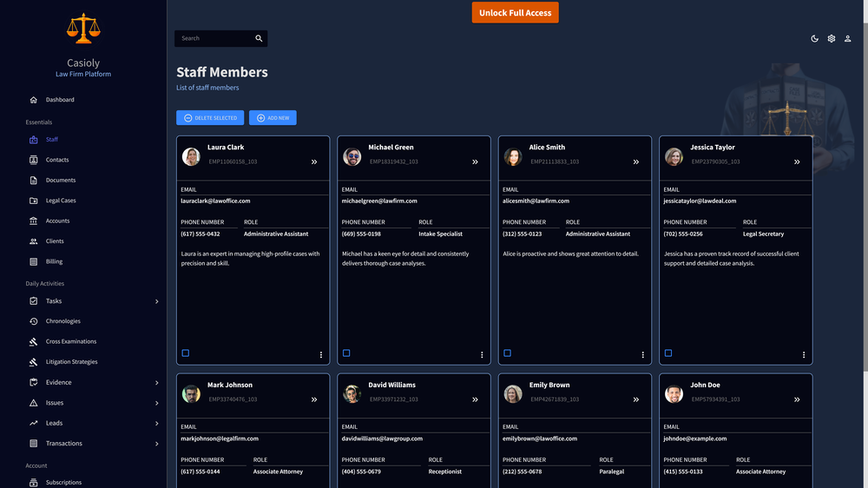Toggle dark mode moon icon

pos(814,39)
